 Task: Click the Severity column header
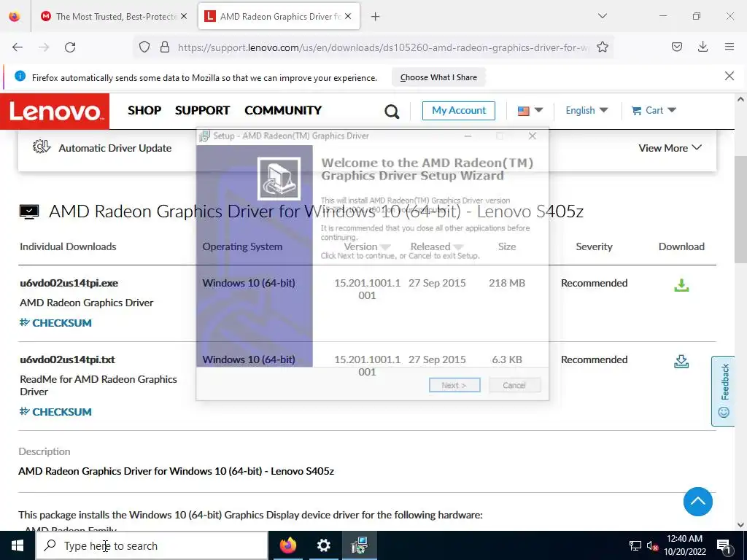pos(594,246)
